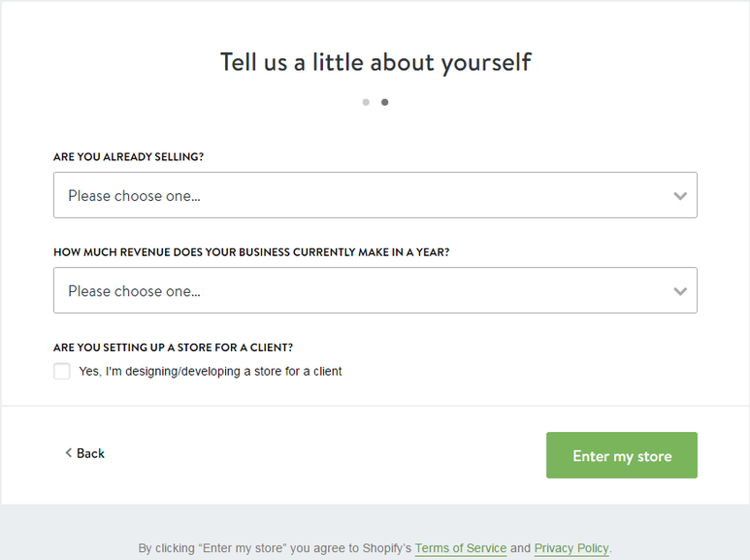Screen dimensions: 750x560
Task: Click the "ARE YOU ALREADY SELLING?" field label
Action: [x=128, y=156]
